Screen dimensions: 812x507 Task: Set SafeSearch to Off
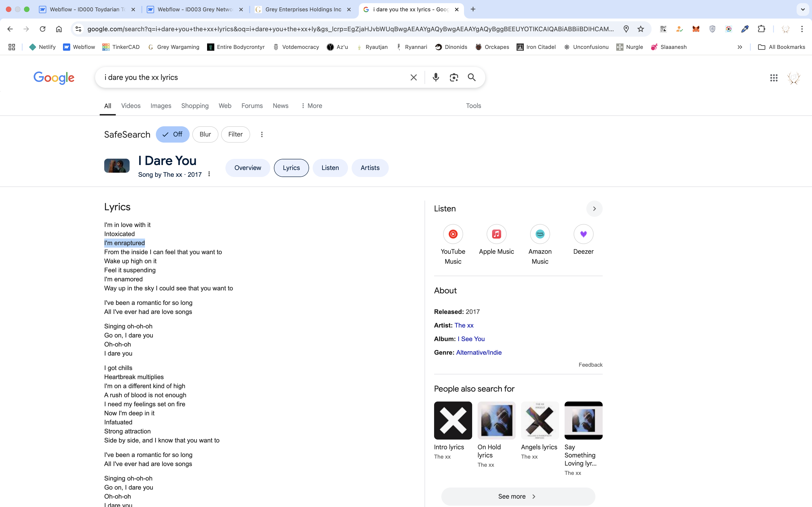click(x=172, y=134)
